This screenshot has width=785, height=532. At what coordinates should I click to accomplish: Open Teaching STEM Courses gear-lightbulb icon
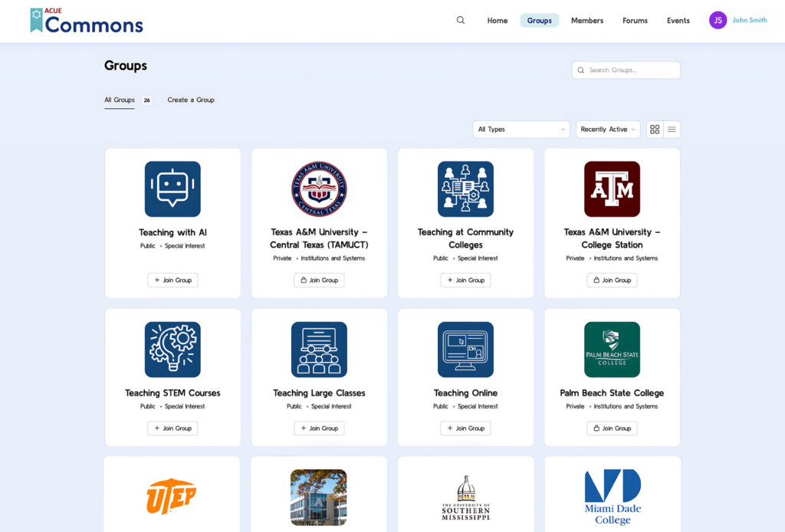click(x=172, y=350)
